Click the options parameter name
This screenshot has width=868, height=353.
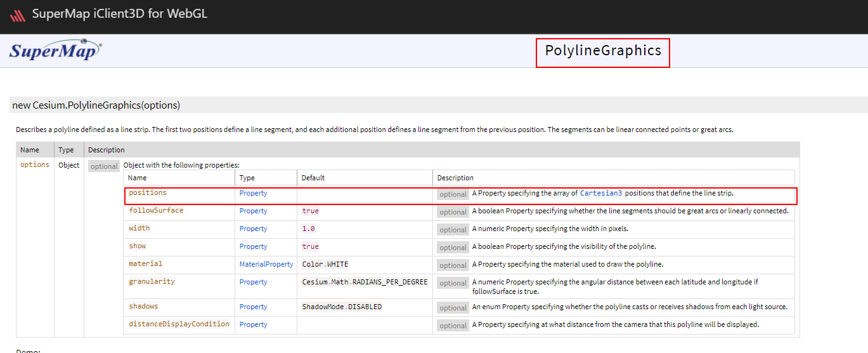tap(35, 164)
